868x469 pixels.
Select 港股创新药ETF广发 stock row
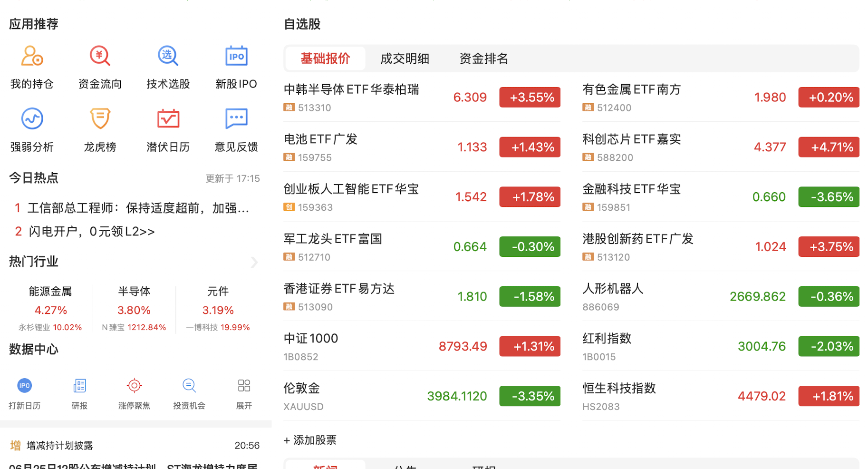tap(721, 246)
